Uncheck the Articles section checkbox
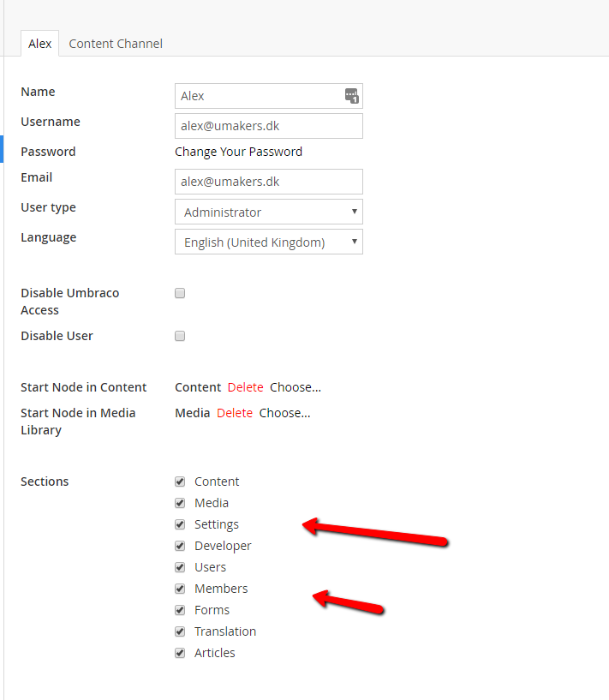The height and width of the screenshot is (700, 609). coord(180,653)
